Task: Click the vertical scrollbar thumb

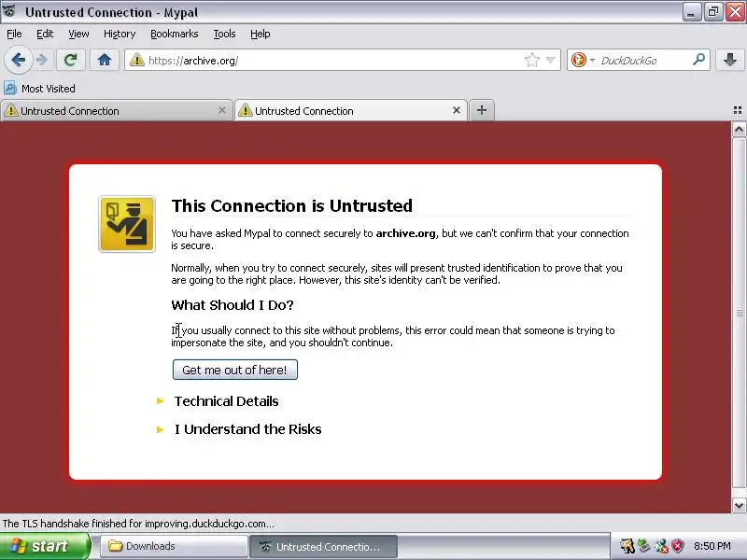Action: click(739, 313)
